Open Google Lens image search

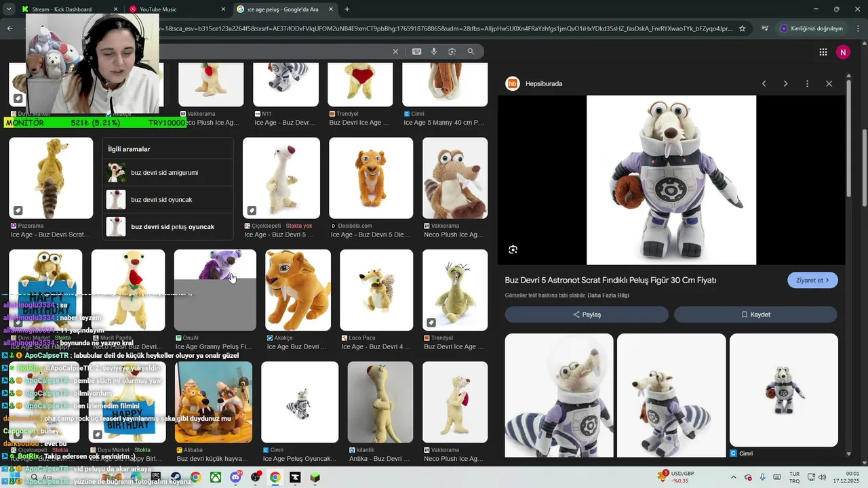coord(452,52)
